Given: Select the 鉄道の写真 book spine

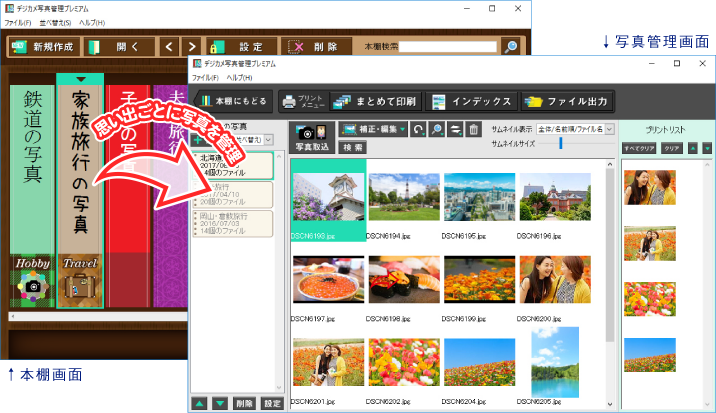Looking at the screenshot, I should 32,196.
